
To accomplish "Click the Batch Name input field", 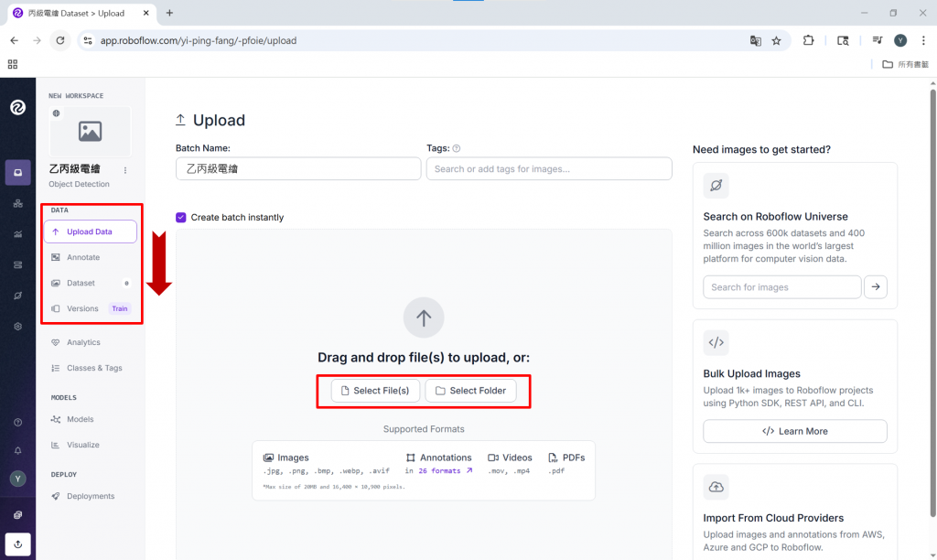I will point(298,169).
